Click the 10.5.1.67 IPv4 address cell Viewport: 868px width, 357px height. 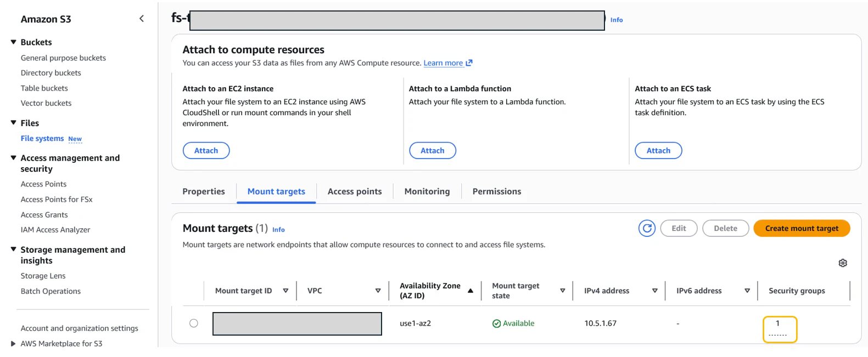point(600,324)
